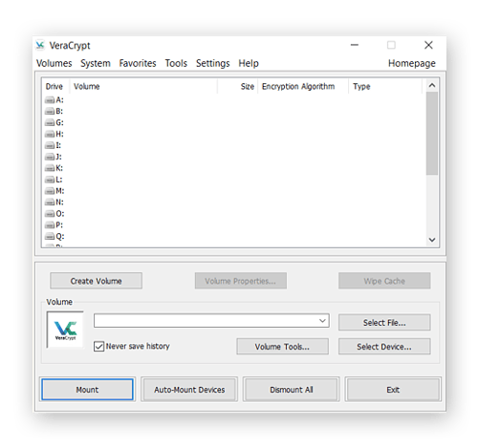Open the Homepage link
The height and width of the screenshot is (448, 478).
click(412, 63)
